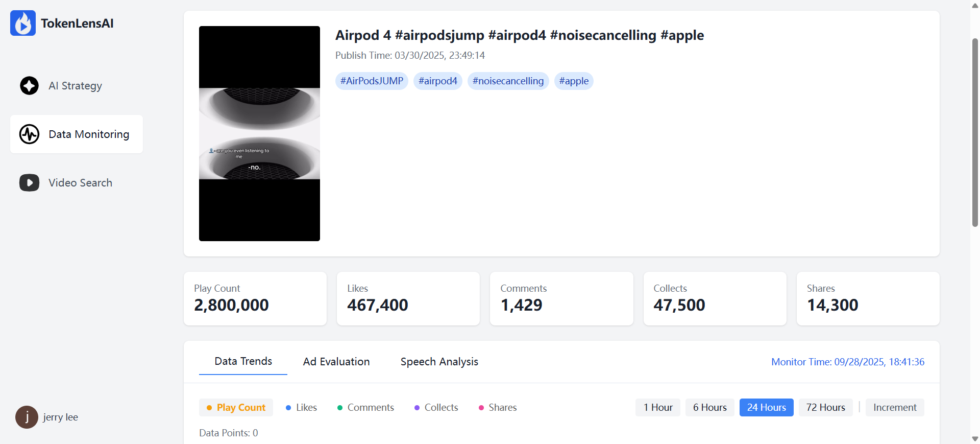Toggle the Shares chart series
Screen dimensions: 980x444
[497, 407]
